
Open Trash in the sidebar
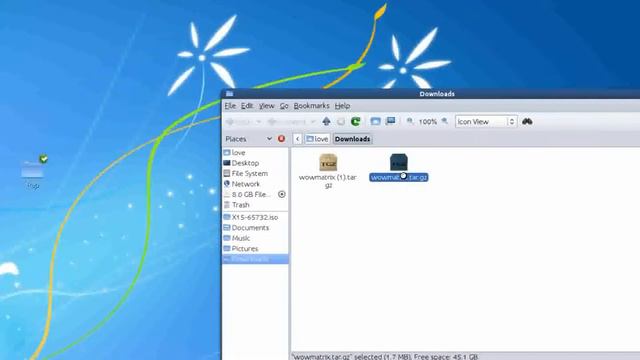point(256,205)
